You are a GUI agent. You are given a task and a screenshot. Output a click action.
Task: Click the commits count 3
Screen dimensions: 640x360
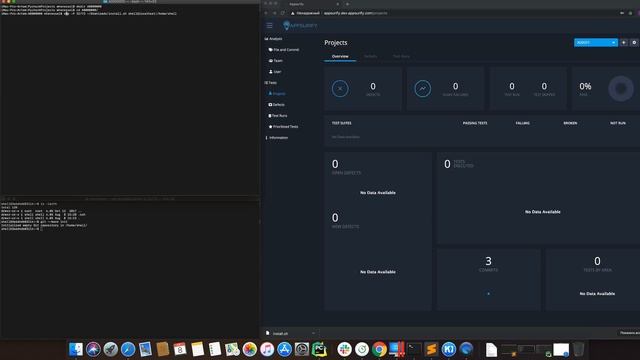pos(488,261)
